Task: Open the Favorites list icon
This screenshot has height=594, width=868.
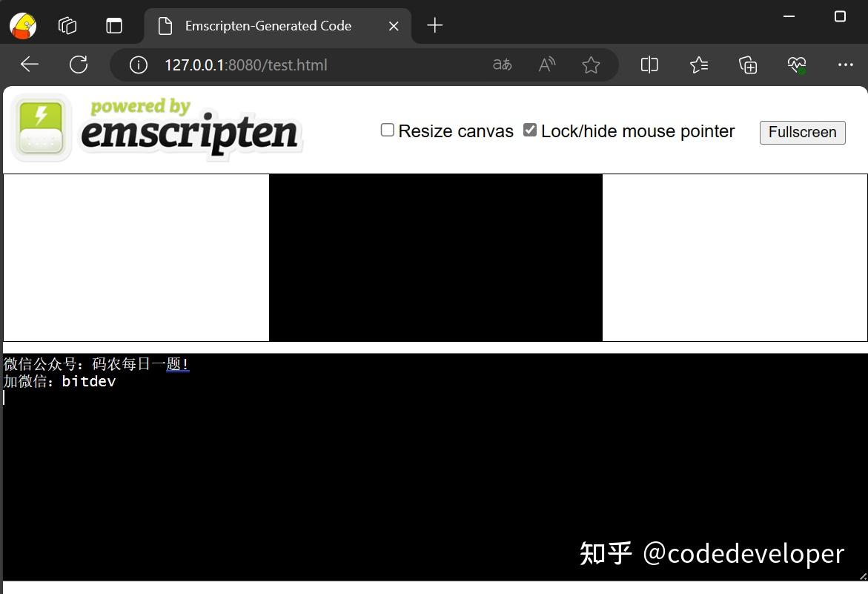Action: click(698, 65)
